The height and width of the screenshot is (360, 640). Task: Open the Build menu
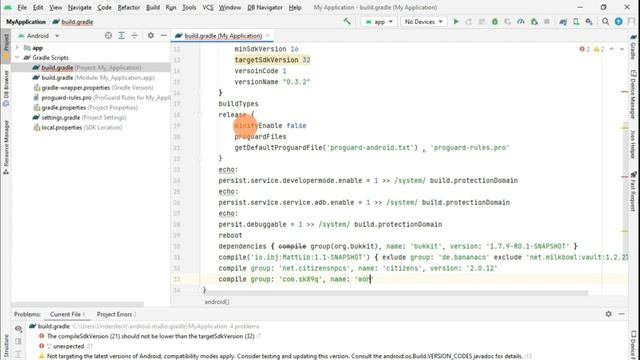click(x=153, y=7)
